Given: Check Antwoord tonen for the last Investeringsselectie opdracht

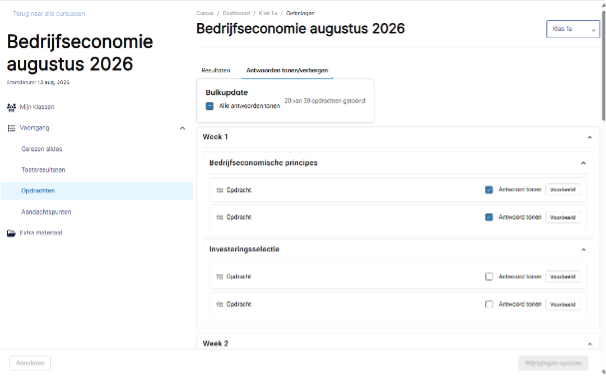Looking at the screenshot, I should [489, 305].
